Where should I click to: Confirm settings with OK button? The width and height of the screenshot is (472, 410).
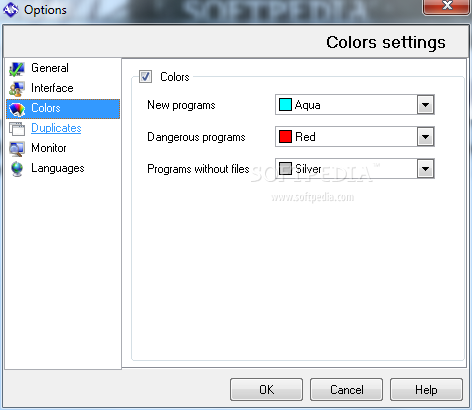coord(266,389)
